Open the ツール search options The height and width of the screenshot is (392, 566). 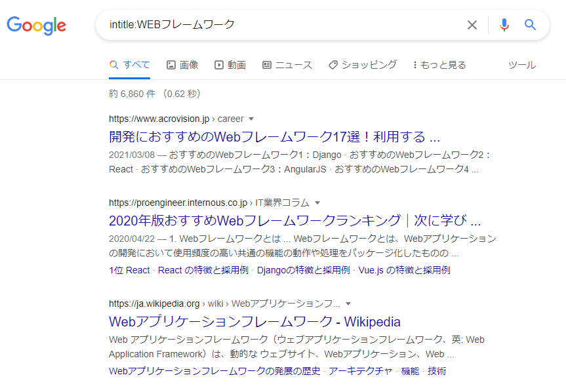point(521,65)
